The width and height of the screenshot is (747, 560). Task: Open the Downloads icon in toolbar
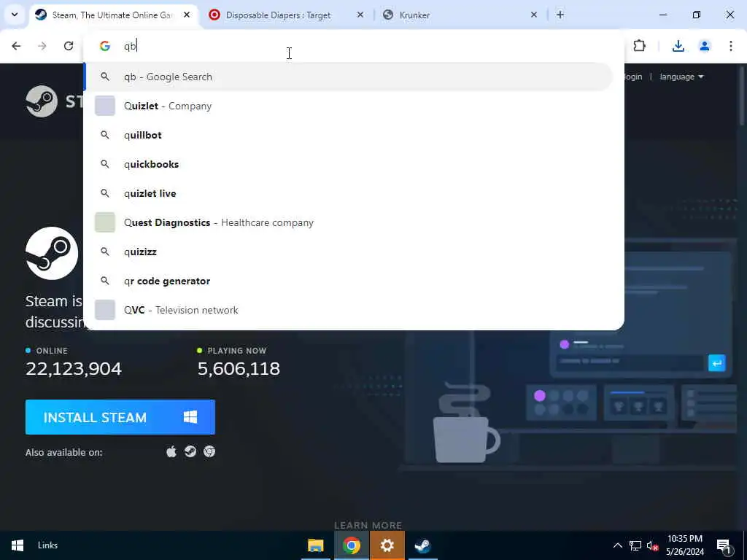coord(678,46)
